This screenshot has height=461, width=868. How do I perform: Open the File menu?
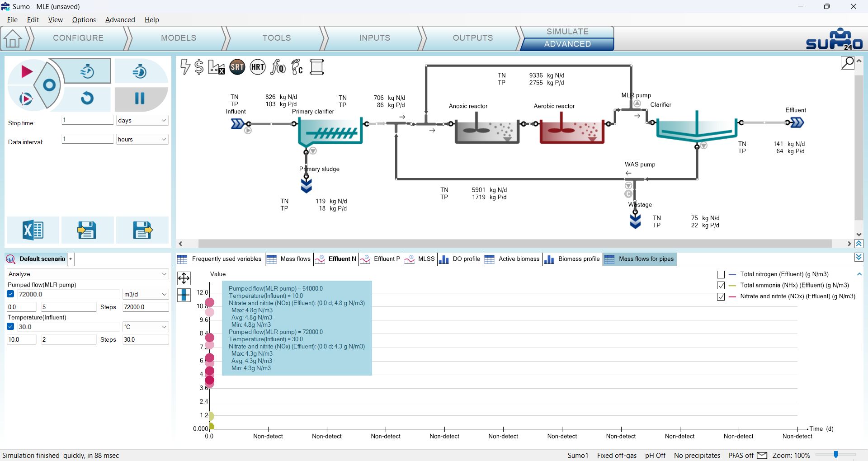coord(12,20)
